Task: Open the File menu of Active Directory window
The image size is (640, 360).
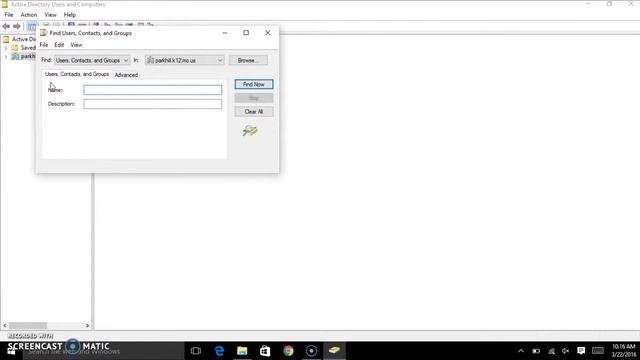Action: point(9,15)
